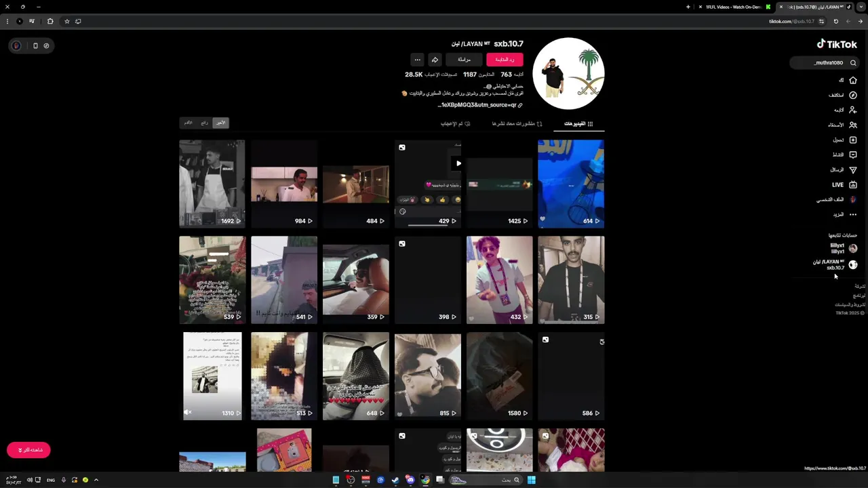Screen dimensions: 868x488
Task: Switch to the Videos tab
Action: pyautogui.click(x=578, y=124)
